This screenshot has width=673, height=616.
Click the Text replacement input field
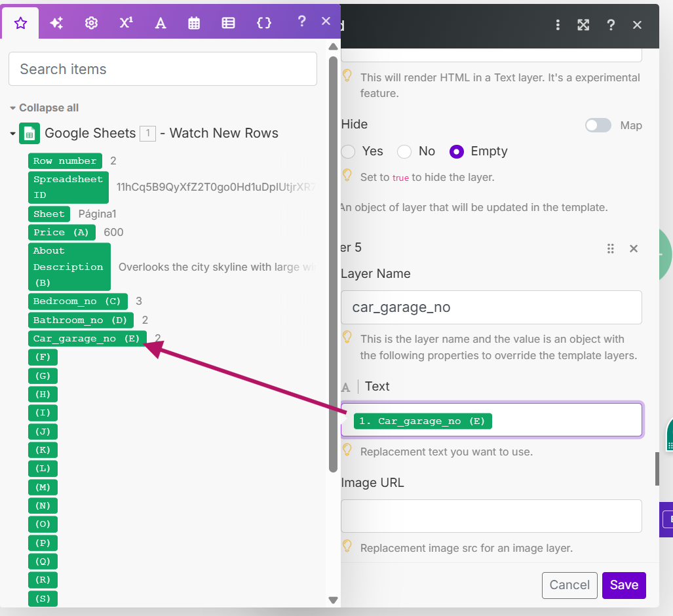(491, 419)
